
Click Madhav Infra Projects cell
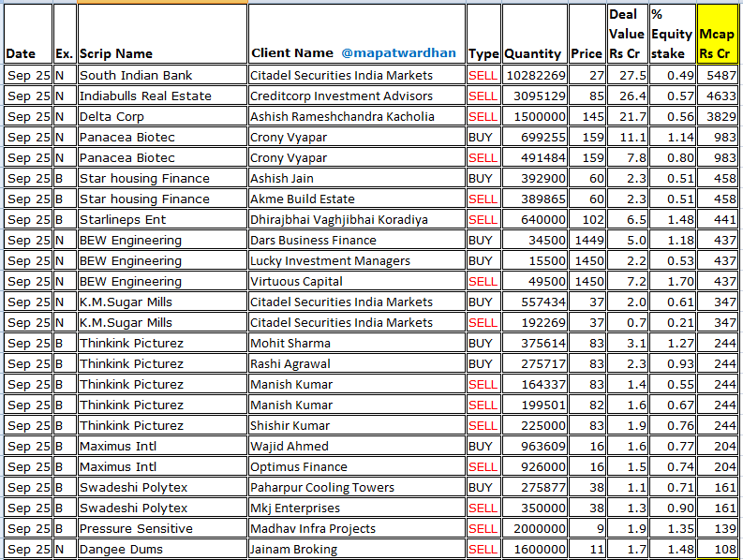tap(357, 529)
